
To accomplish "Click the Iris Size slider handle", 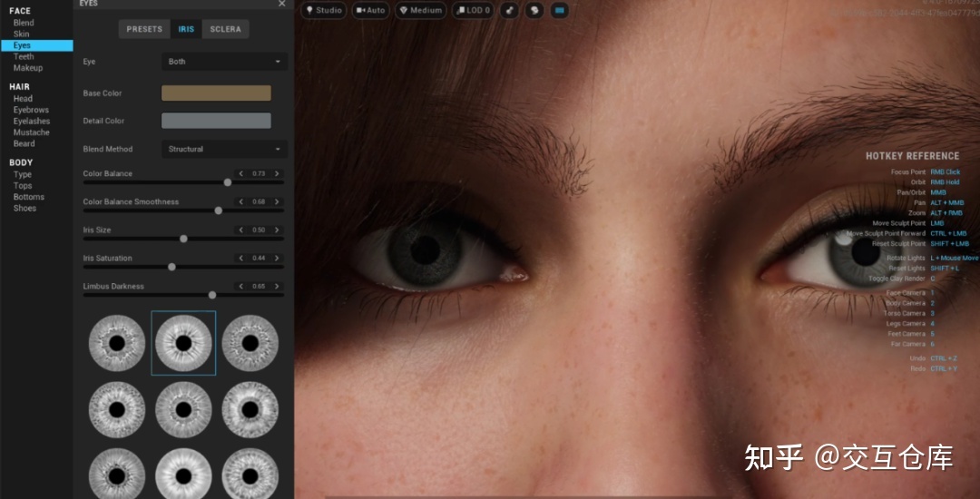I will (183, 239).
